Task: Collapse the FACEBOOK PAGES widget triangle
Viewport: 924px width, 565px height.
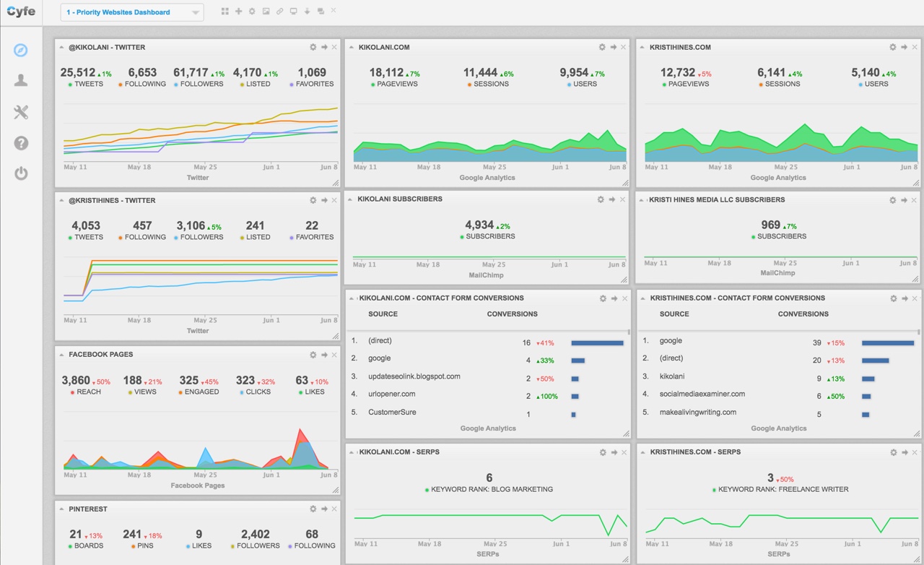Action: [61, 355]
